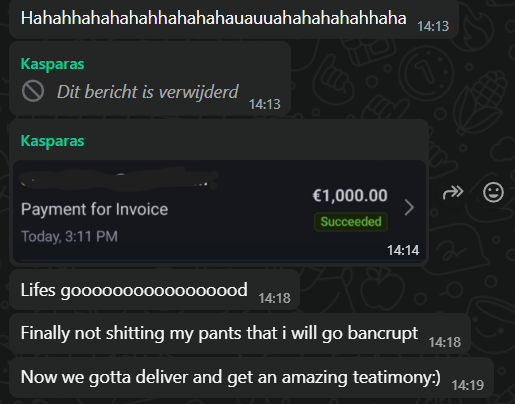Select the 'Dit bericht is verwijderd' message
Screen dimensions: 515x404
tap(148, 91)
